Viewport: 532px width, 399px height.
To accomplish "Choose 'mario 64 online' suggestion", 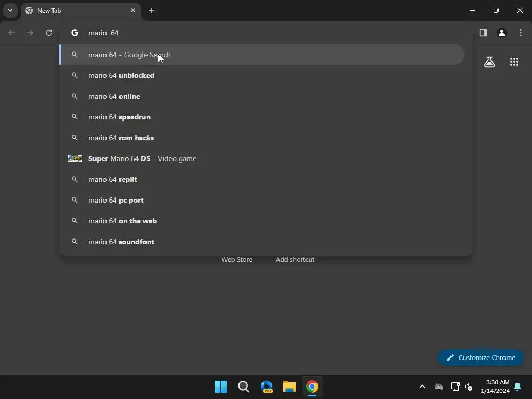I will tap(262, 96).
